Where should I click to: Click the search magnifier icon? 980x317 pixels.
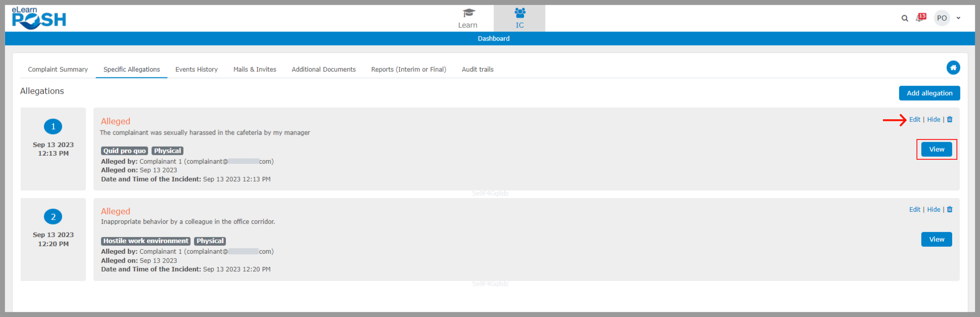[904, 18]
